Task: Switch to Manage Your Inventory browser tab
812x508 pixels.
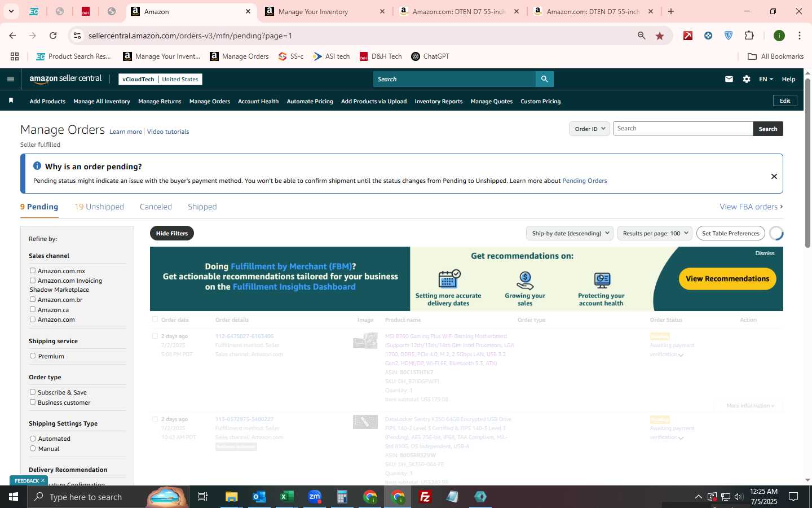Action: coord(325,11)
